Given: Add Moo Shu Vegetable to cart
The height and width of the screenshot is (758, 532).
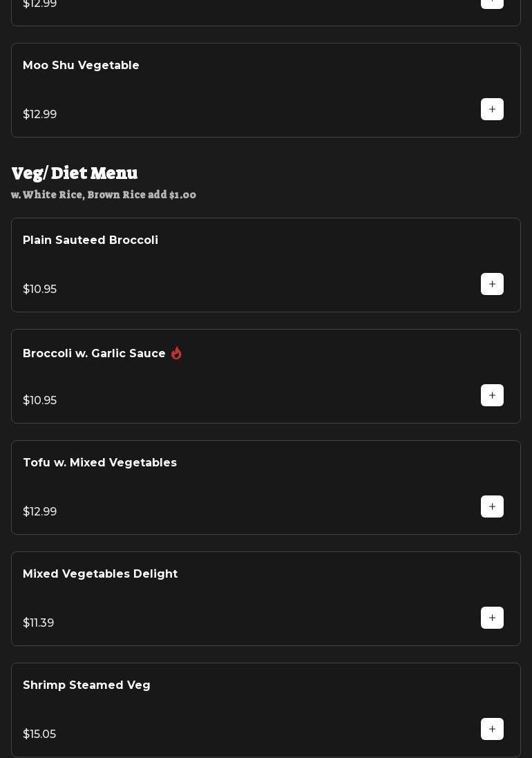Looking at the screenshot, I should pyautogui.click(x=492, y=109).
